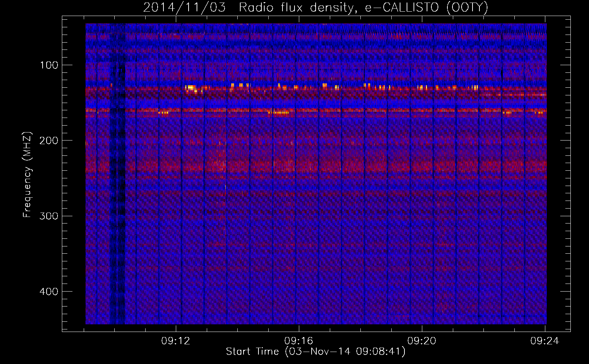Click the "Start Time (03-Nov-14 09:08:41)" label
Image resolution: width=589 pixels, height=364 pixels.
pos(316,352)
